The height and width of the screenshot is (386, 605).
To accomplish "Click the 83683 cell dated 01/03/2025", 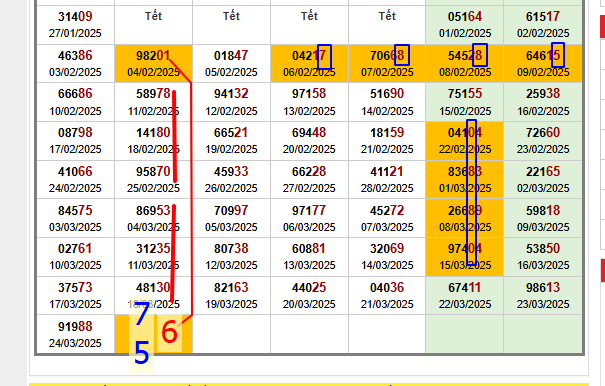I will pos(465,179).
